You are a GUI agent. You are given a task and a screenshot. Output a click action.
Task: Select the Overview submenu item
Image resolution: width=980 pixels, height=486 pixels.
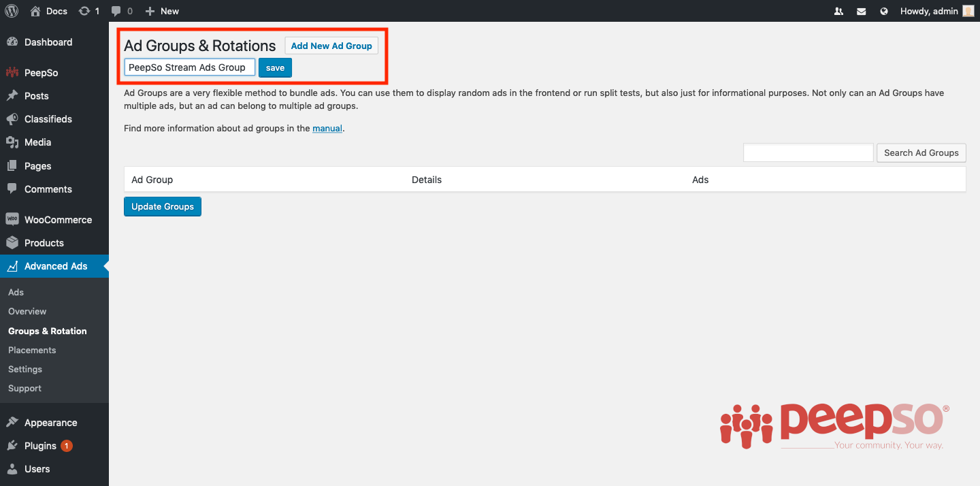27,311
